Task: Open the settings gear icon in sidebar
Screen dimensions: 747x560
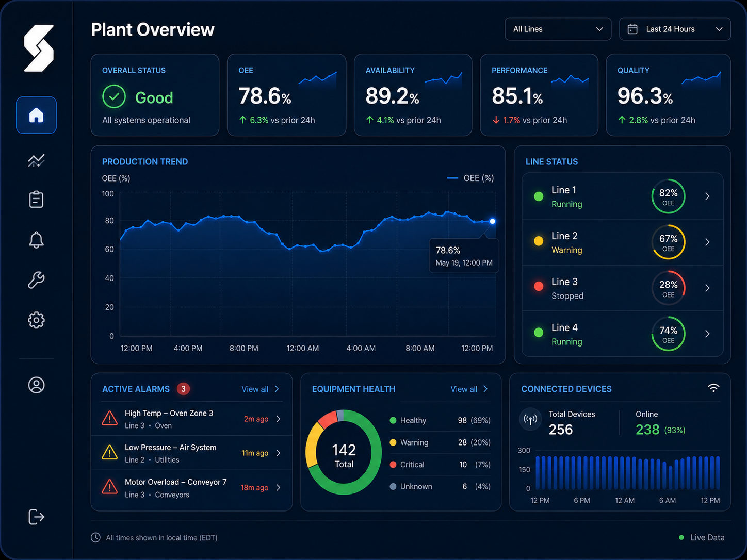Action: pos(36,320)
